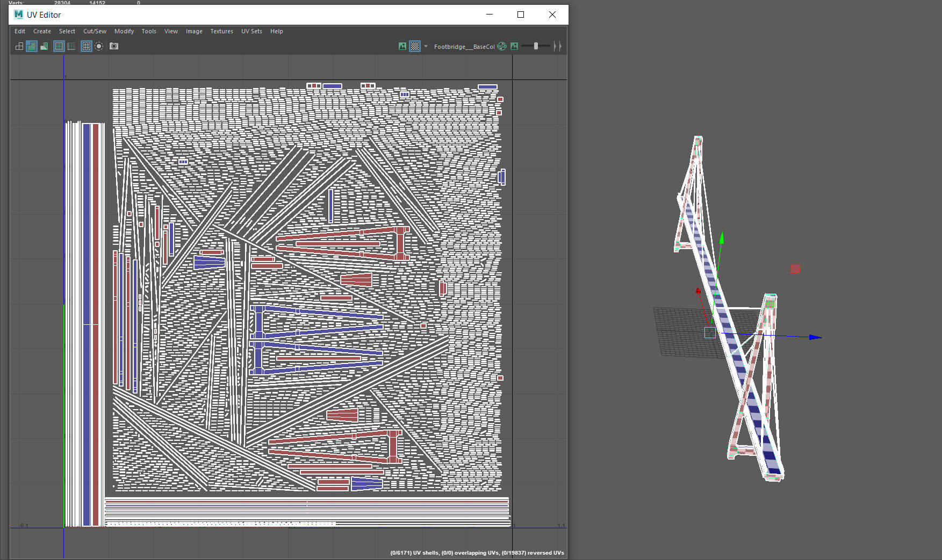942x560 pixels.
Task: Open dropdown arrow beside checker icon
Action: tap(426, 46)
